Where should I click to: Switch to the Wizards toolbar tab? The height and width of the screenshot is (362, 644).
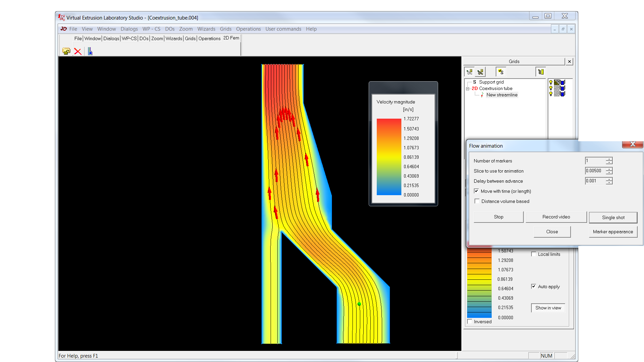[174, 38]
